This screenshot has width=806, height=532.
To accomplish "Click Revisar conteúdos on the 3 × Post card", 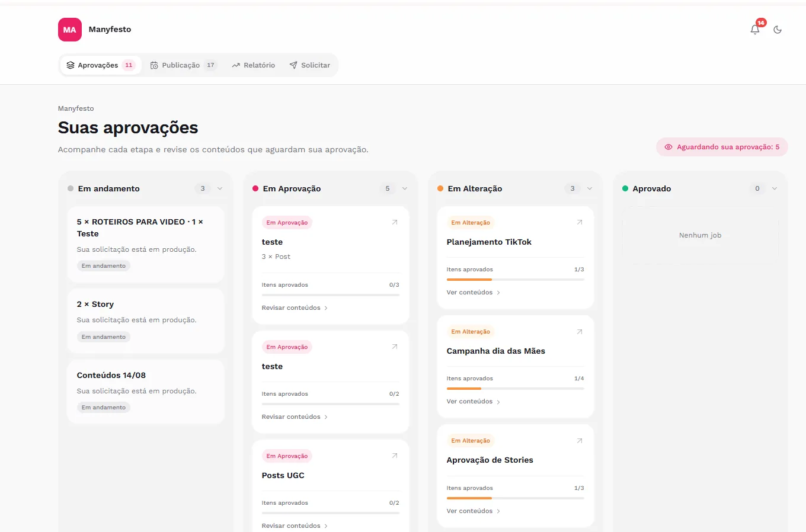I will click(x=295, y=308).
